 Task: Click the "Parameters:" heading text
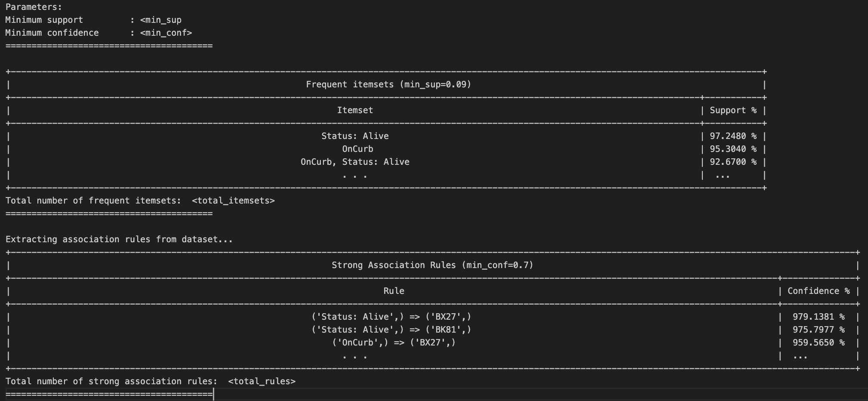(34, 7)
